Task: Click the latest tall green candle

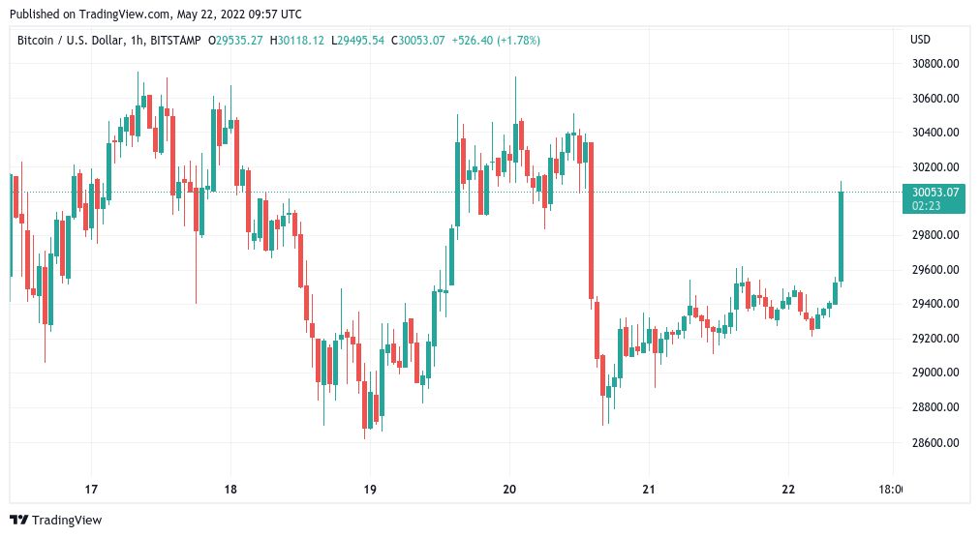Action: tap(841, 237)
